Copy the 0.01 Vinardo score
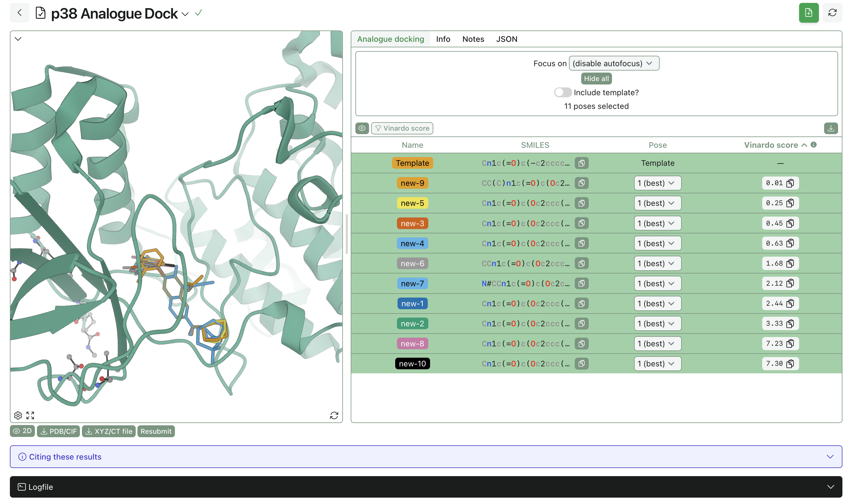 [x=790, y=183]
